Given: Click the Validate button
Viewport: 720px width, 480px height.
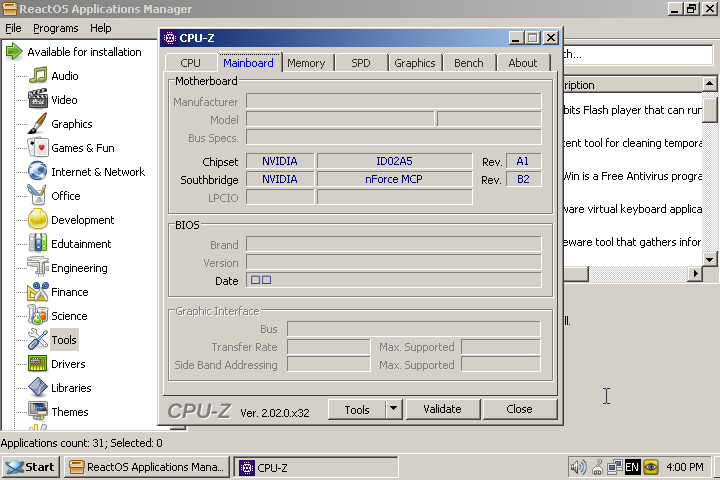Looking at the screenshot, I should (x=442, y=409).
